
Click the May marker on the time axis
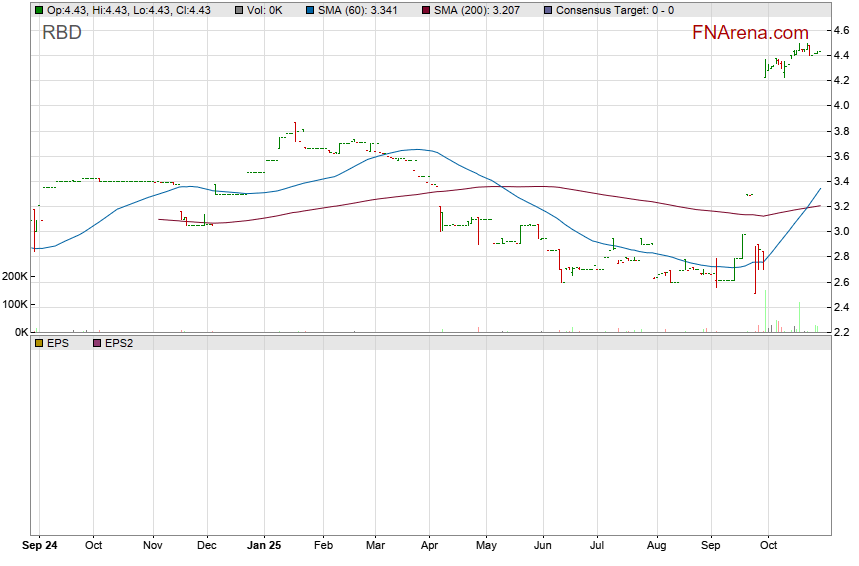tap(485, 546)
